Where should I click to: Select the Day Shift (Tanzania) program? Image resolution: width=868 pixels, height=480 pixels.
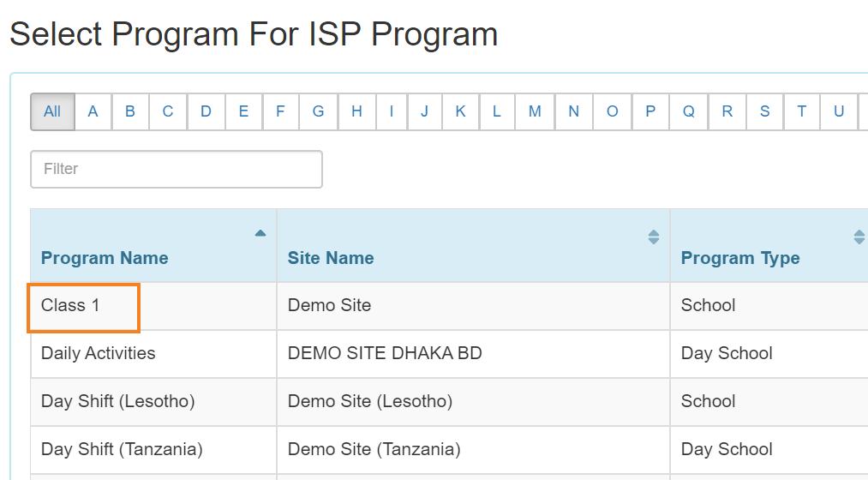pos(122,449)
